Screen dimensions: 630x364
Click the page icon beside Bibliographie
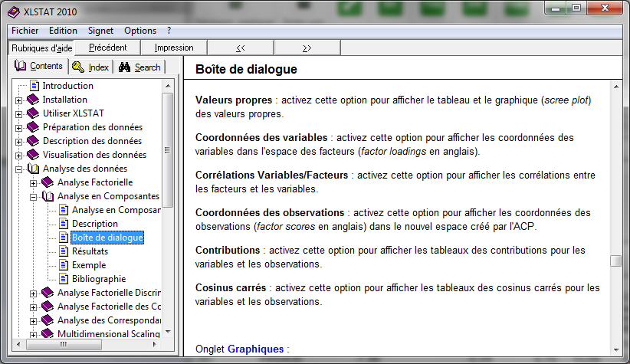click(x=64, y=279)
